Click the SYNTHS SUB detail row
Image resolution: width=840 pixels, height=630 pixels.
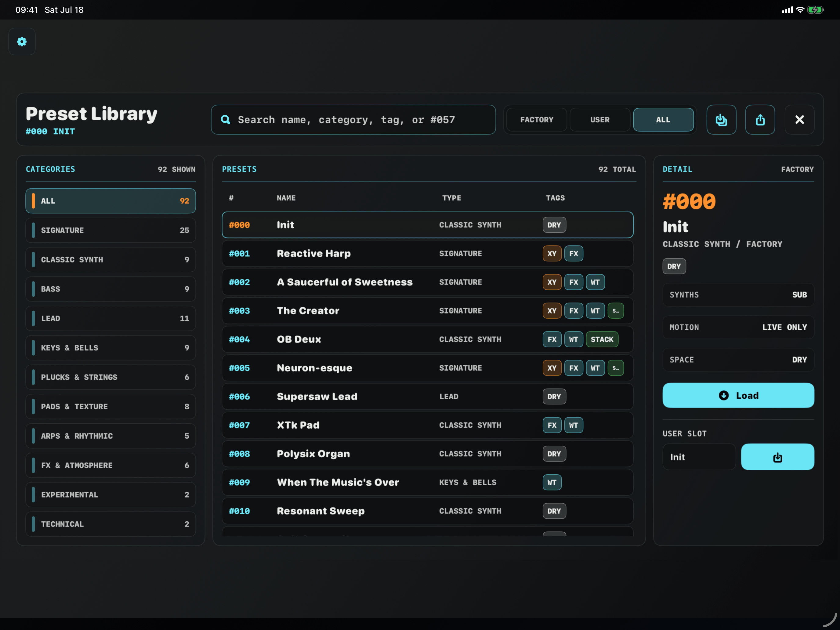[738, 295]
